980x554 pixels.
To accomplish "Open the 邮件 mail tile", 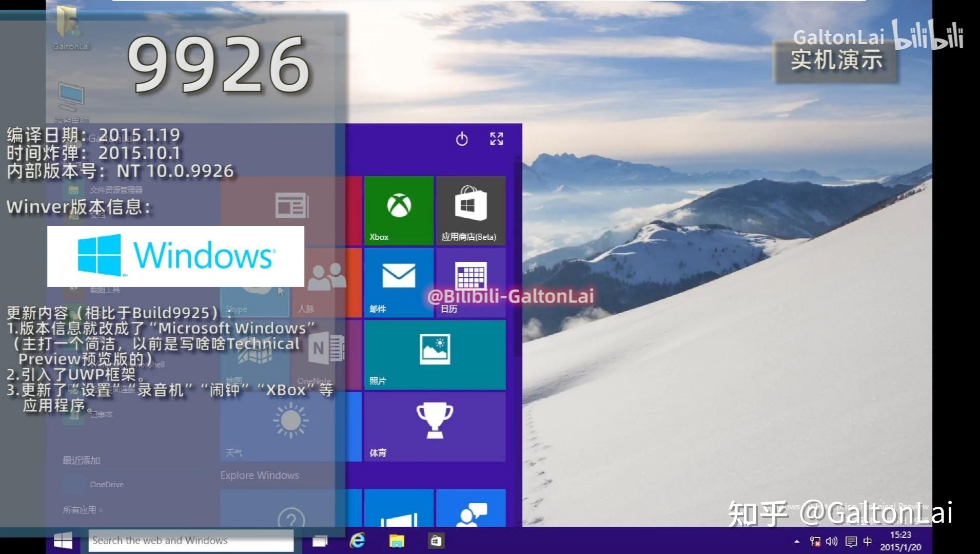I will pyautogui.click(x=399, y=282).
